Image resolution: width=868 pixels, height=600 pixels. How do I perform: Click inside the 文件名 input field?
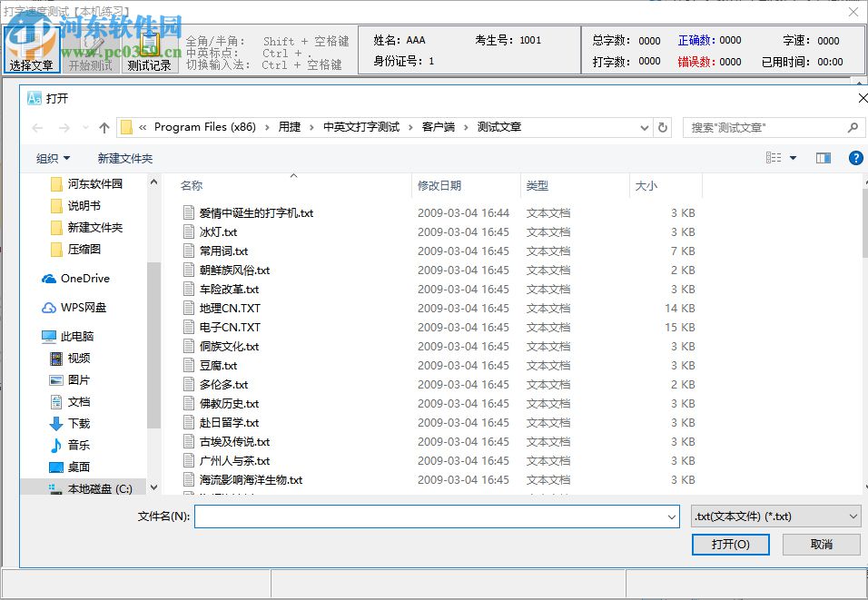pyautogui.click(x=436, y=516)
